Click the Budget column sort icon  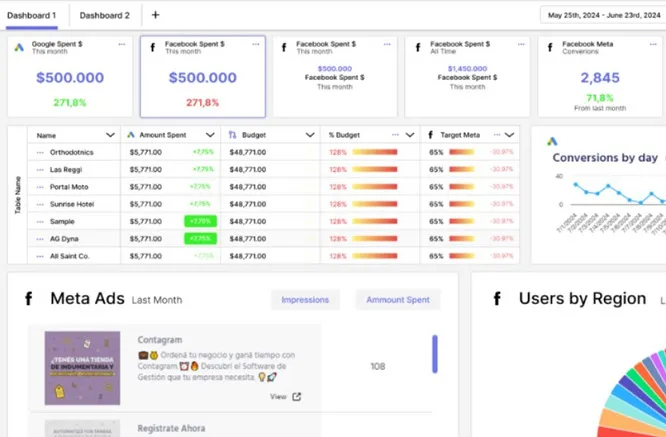pyautogui.click(x=232, y=135)
